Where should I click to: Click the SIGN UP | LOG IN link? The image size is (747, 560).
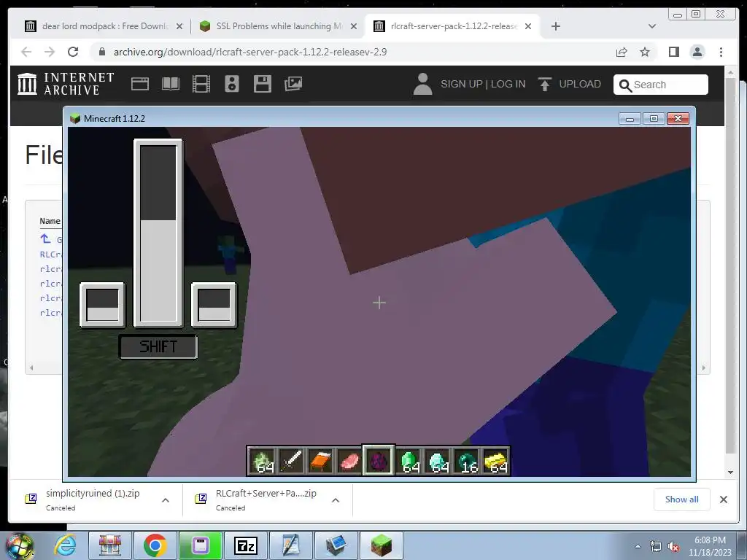coord(483,85)
